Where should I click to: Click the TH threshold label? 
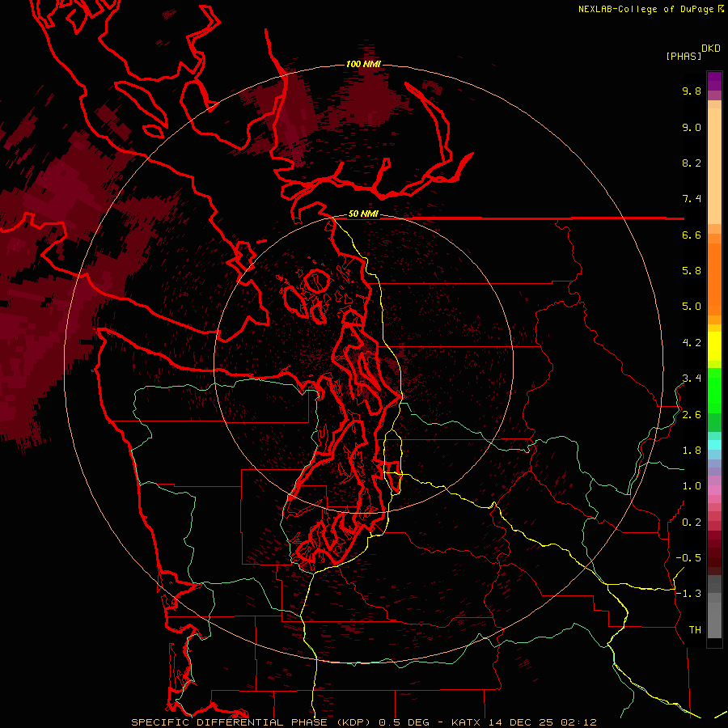pos(695,630)
